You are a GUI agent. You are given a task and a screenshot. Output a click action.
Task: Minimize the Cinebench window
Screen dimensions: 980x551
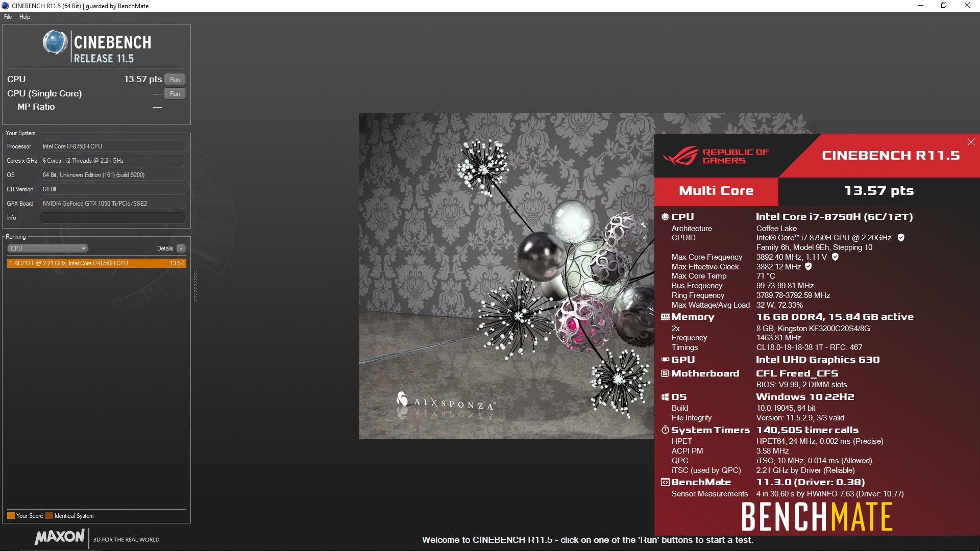(921, 6)
